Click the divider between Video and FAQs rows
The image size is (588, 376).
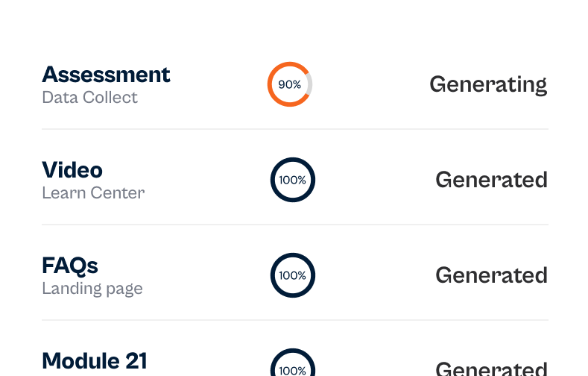click(x=294, y=225)
